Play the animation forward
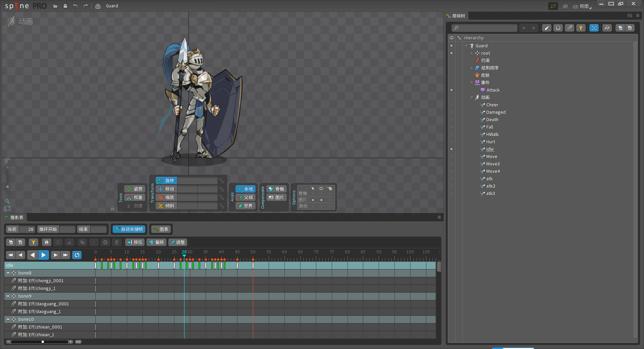Image resolution: width=644 pixels, height=349 pixels. coord(44,255)
